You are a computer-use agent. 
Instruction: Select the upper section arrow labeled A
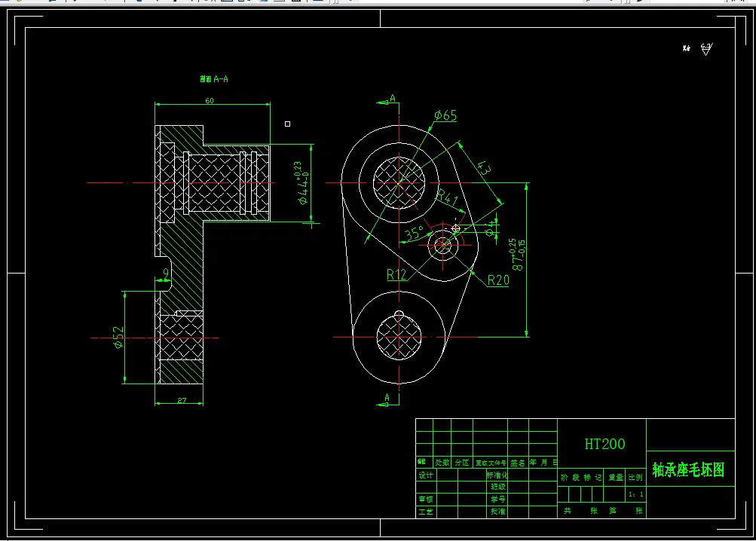pos(388,99)
